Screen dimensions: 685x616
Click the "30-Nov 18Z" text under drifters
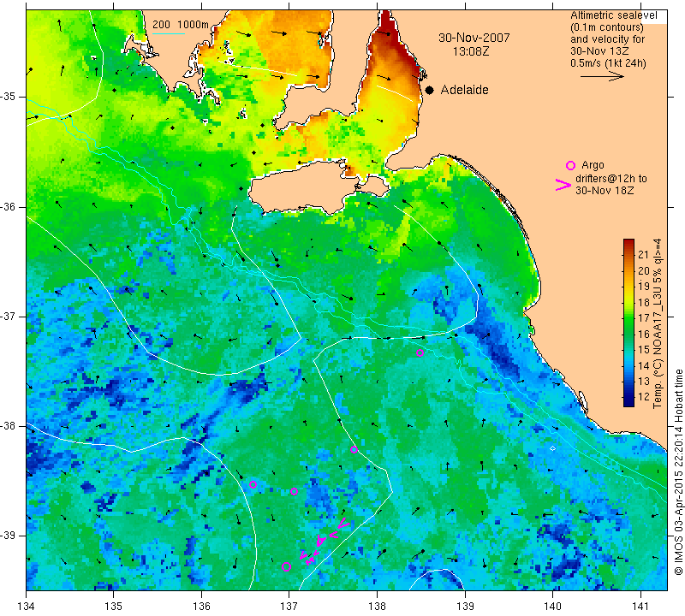click(x=605, y=190)
